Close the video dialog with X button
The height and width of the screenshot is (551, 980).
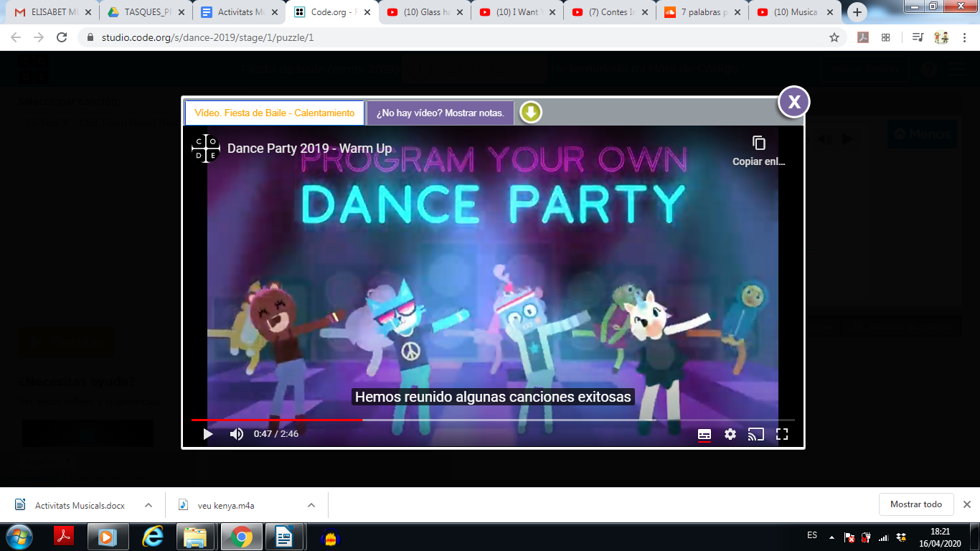tap(794, 102)
